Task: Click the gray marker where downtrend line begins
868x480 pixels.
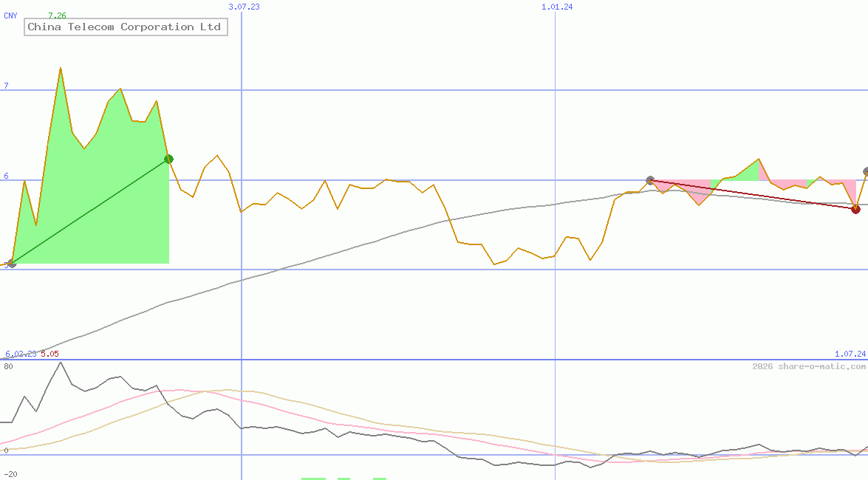Action: pos(651,179)
